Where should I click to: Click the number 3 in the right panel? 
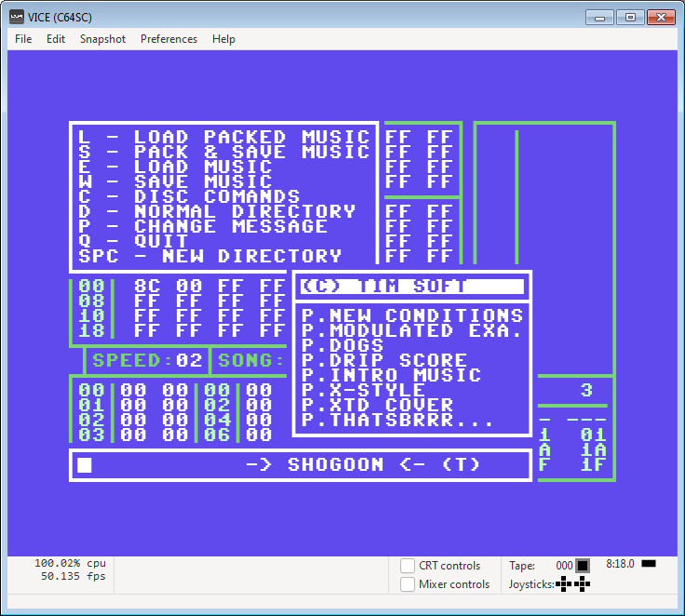coord(586,390)
